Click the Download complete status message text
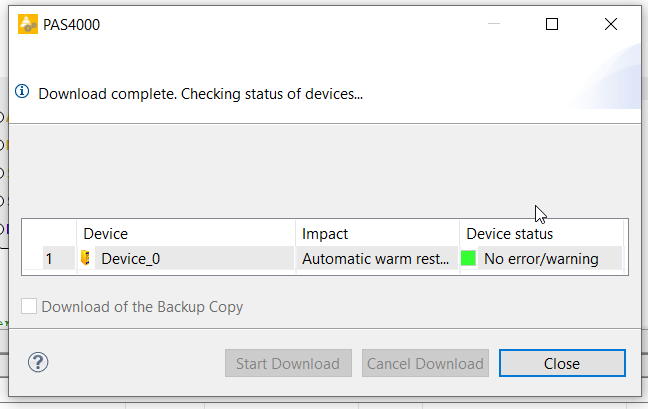 200,94
